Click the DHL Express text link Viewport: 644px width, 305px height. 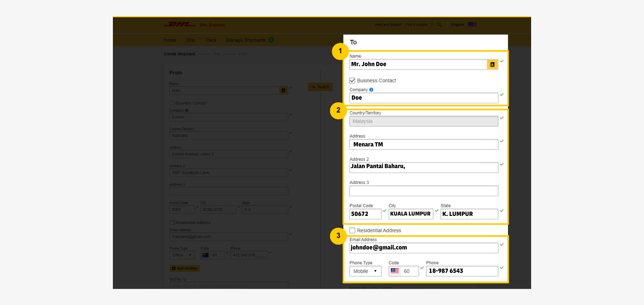(x=212, y=25)
